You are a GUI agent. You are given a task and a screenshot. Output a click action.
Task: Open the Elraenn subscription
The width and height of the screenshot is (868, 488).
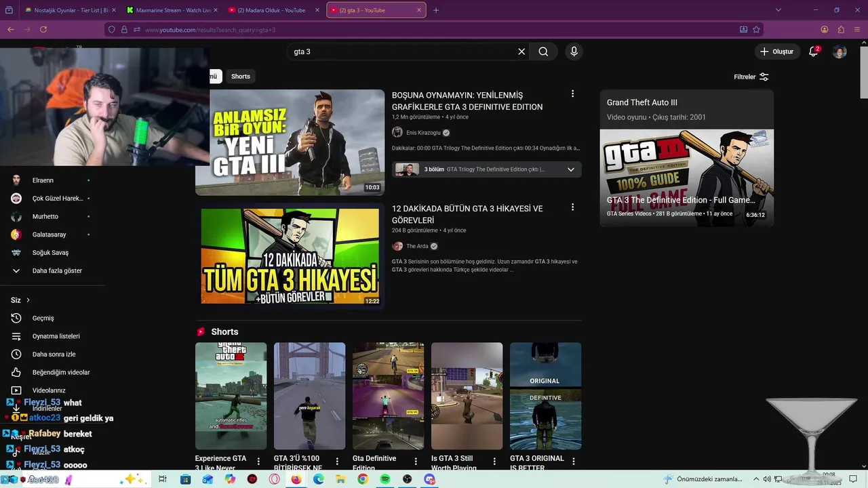point(43,180)
